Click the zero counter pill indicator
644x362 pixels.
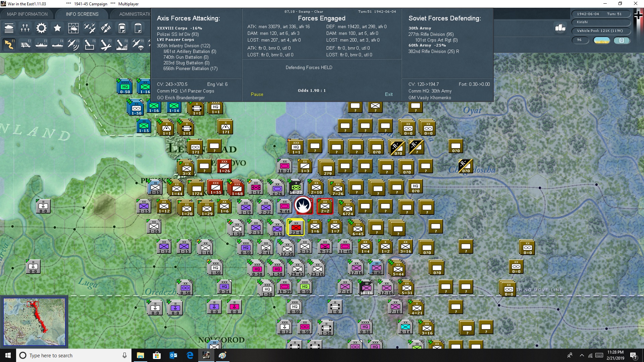click(622, 41)
